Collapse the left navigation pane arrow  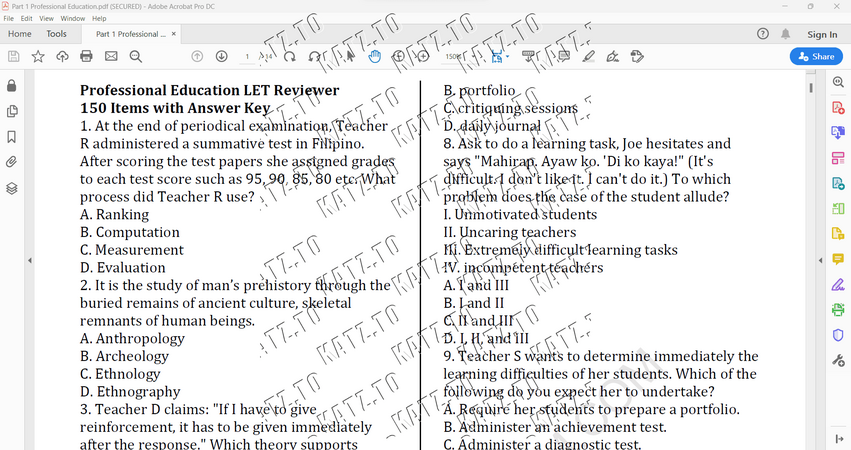click(x=30, y=261)
